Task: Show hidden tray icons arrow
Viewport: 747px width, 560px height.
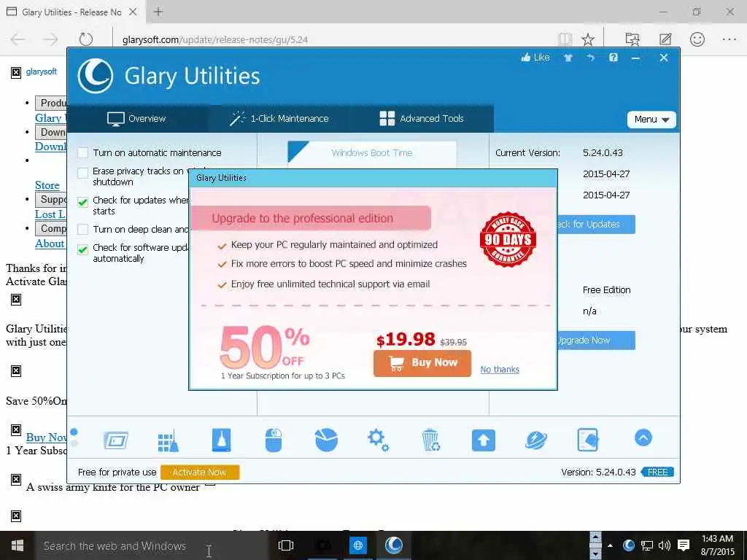Action: click(x=611, y=545)
